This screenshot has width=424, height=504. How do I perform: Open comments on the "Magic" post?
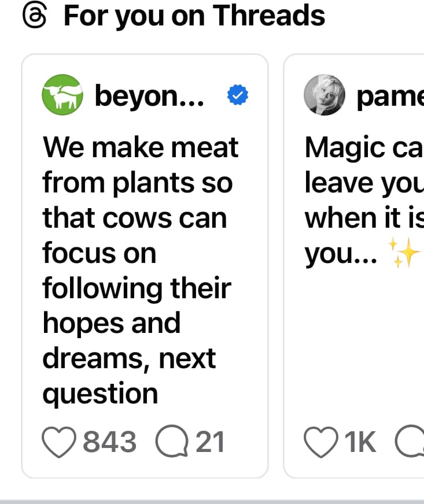pyautogui.click(x=410, y=443)
